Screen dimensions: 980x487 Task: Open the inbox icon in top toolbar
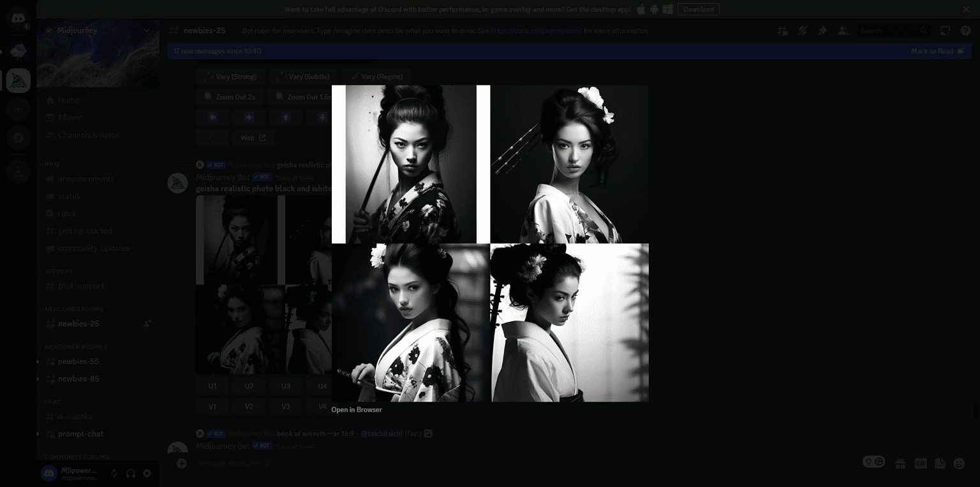coord(945,31)
